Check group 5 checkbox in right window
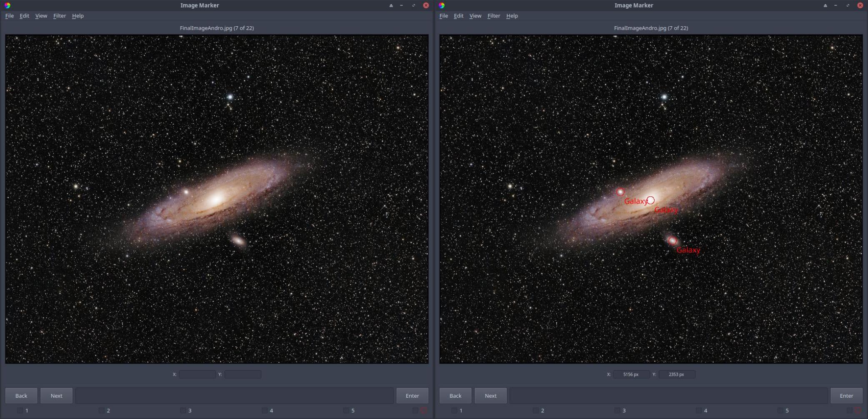868x419 pixels. click(x=780, y=411)
